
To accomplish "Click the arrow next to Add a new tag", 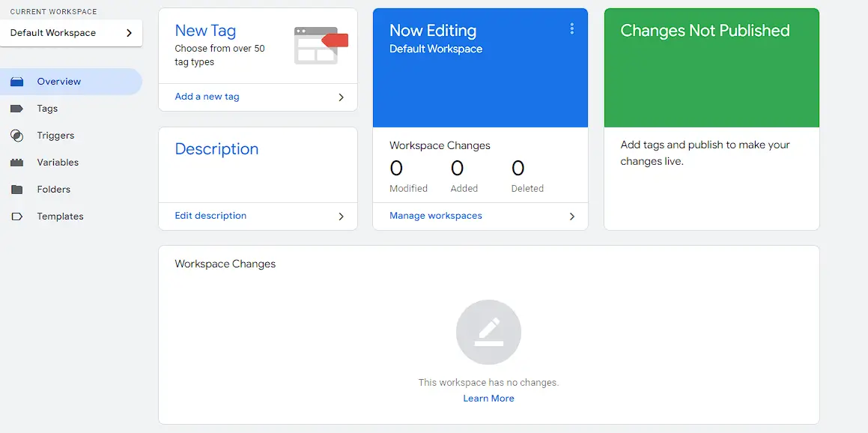I will tap(341, 97).
